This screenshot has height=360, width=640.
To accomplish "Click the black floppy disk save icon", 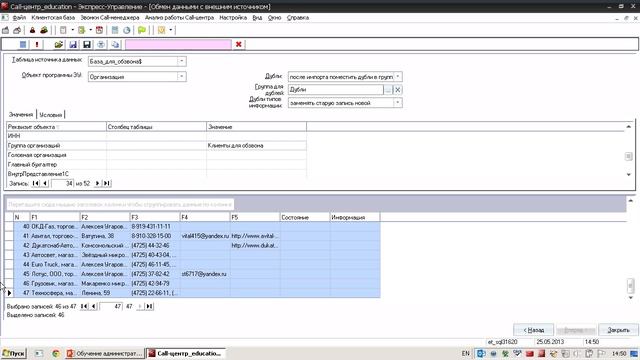I will pyautogui.click(x=87, y=44).
